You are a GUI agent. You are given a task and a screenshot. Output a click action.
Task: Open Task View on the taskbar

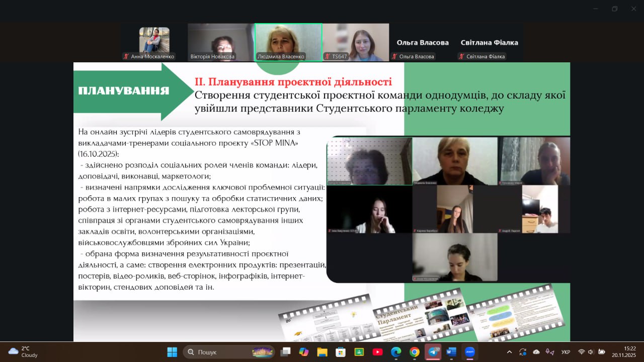[x=285, y=352]
